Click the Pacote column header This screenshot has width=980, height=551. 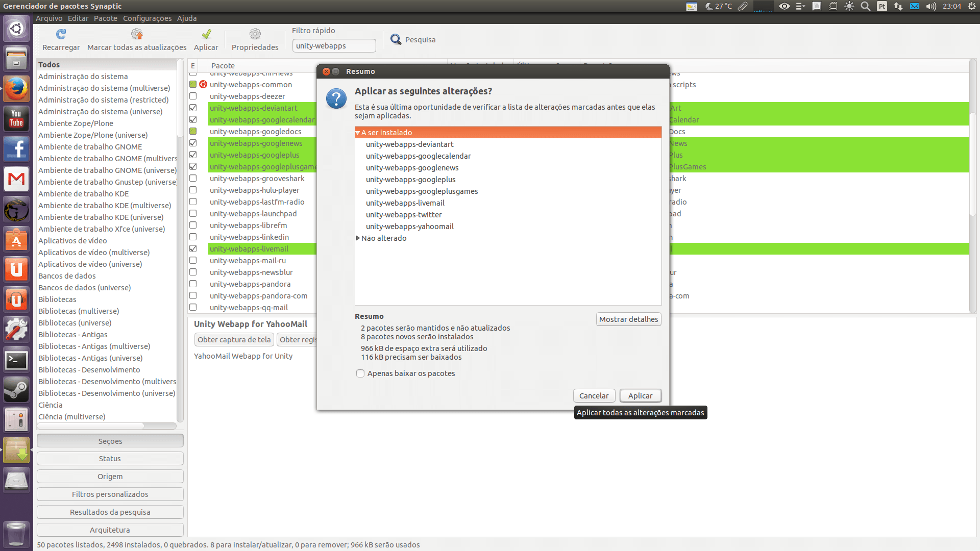pos(223,66)
